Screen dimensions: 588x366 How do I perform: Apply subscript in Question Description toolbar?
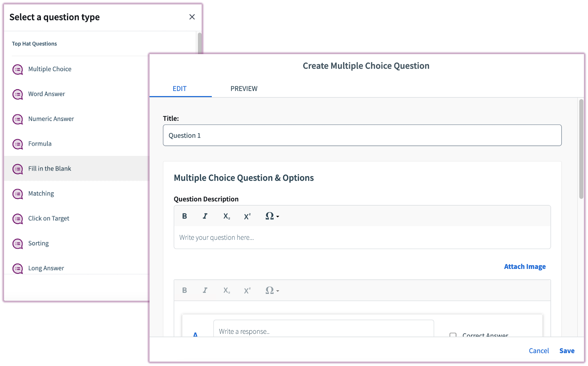click(226, 216)
